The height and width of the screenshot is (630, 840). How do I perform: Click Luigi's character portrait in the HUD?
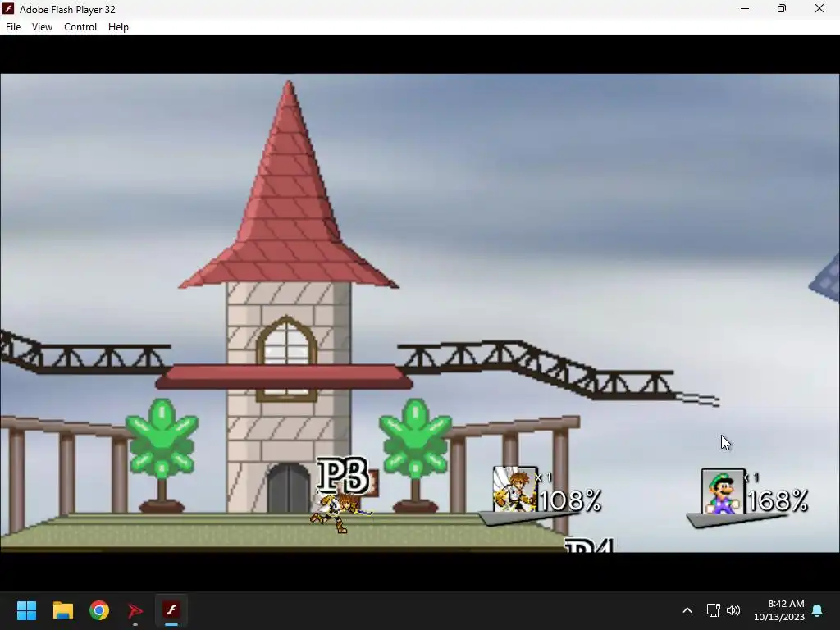(x=723, y=492)
